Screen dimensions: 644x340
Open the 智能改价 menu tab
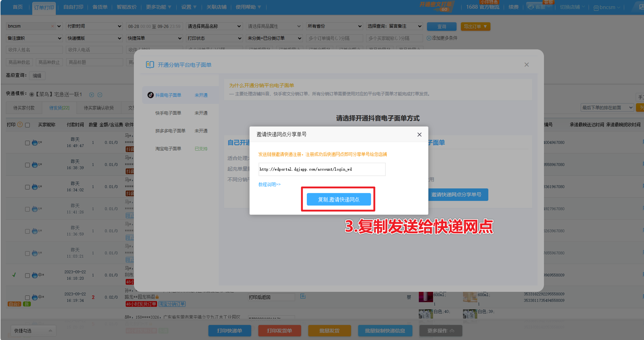tap(127, 7)
